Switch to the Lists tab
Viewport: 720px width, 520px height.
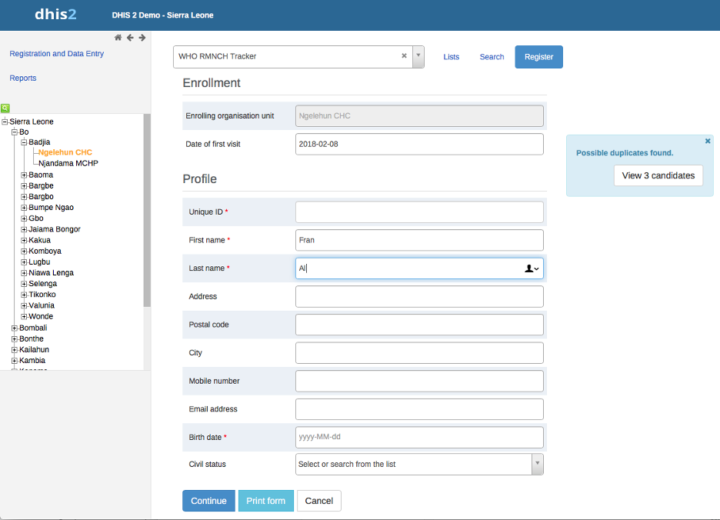pyautogui.click(x=451, y=57)
